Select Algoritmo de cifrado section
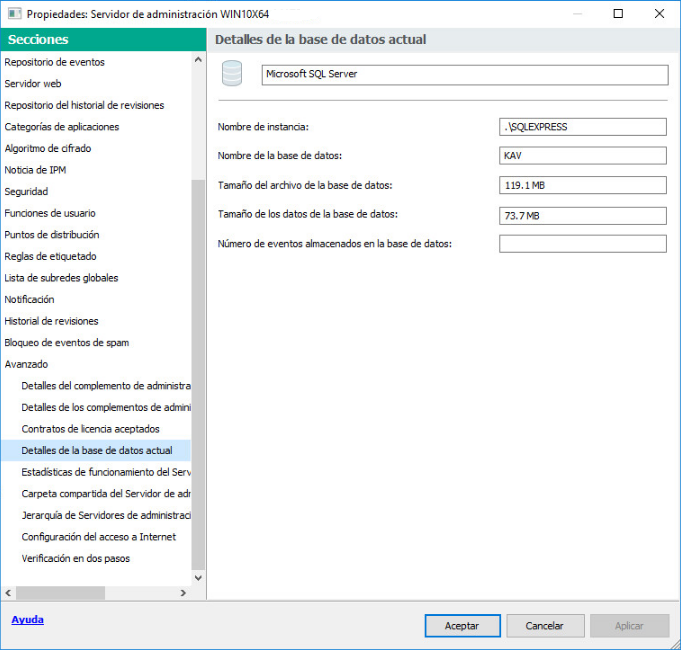681x650 pixels. pos(47,149)
